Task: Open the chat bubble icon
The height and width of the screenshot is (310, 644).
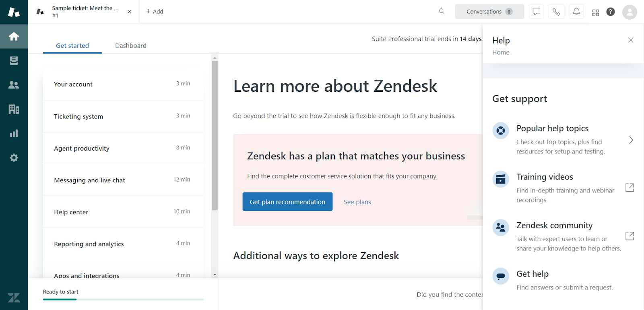Action: tap(536, 12)
